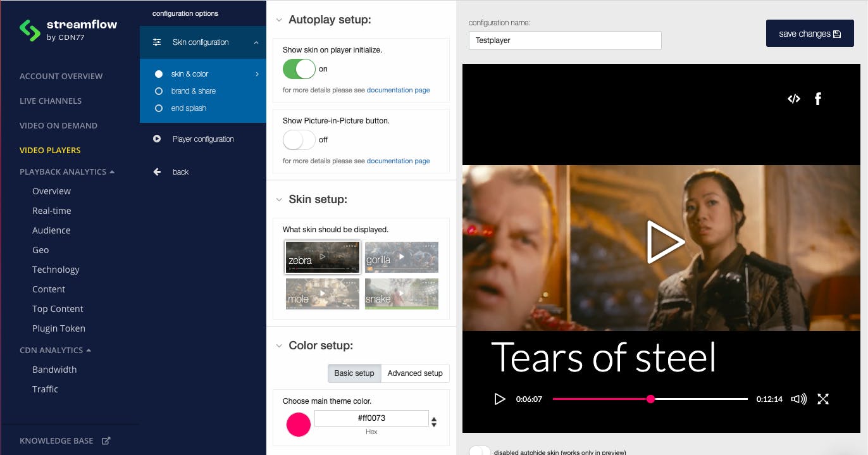Switch to the Advanced setup tab
Viewport: 868px width, 455px height.
415,373
